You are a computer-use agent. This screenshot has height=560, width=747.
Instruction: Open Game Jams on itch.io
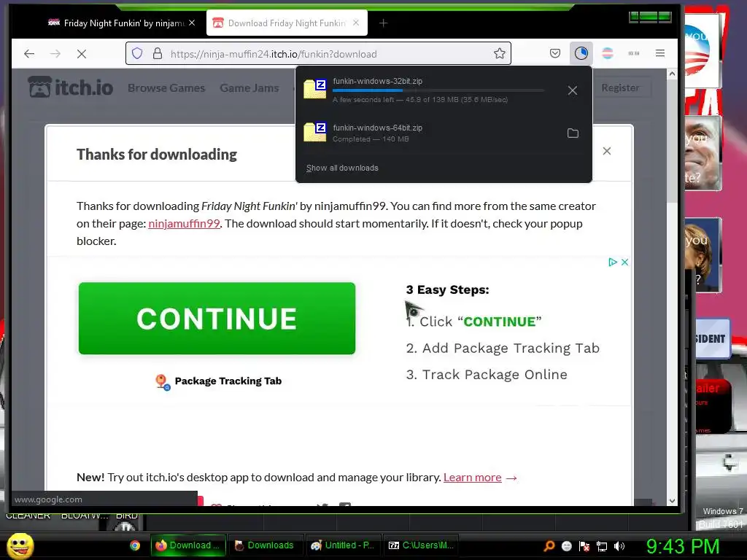tap(249, 87)
